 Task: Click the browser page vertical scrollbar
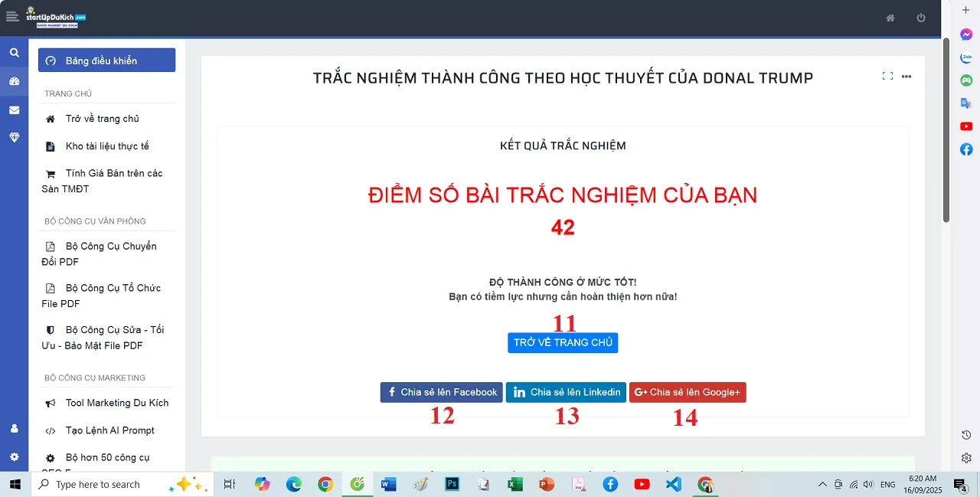[946, 130]
